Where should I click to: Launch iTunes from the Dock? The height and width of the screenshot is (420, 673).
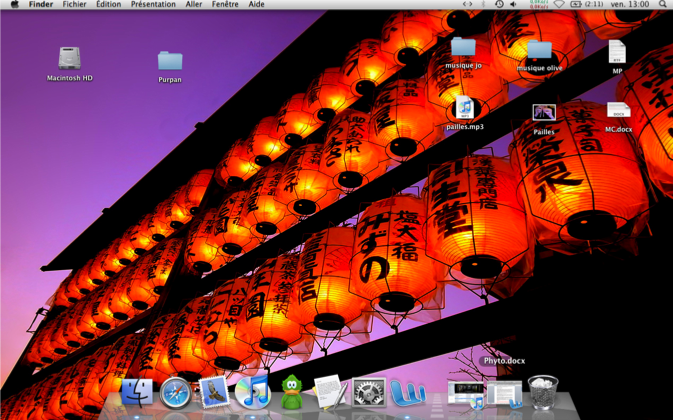pyautogui.click(x=252, y=393)
